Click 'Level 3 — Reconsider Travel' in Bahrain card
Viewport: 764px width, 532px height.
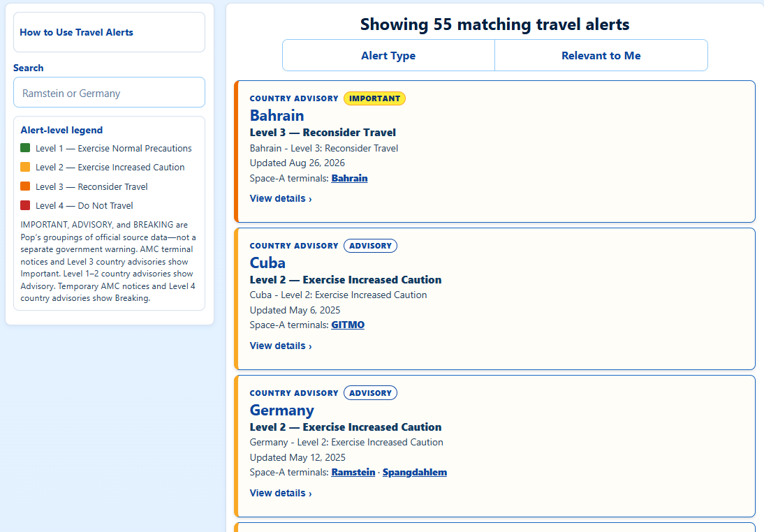point(323,133)
